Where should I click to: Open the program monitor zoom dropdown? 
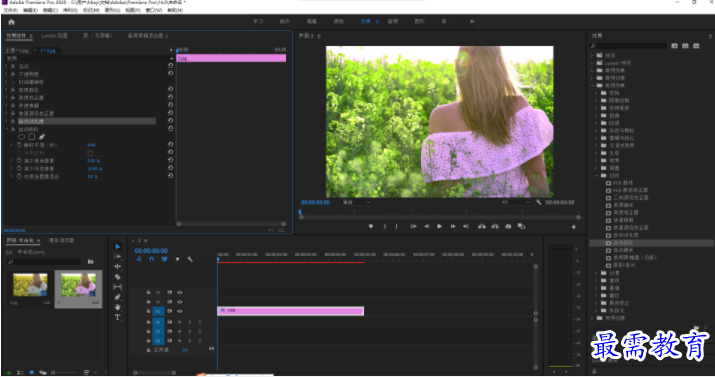click(x=357, y=202)
